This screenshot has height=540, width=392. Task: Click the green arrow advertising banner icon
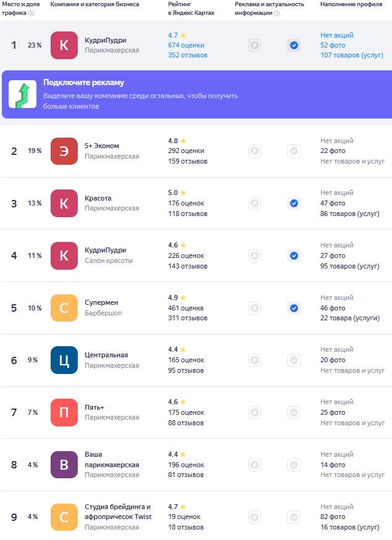pos(22,94)
